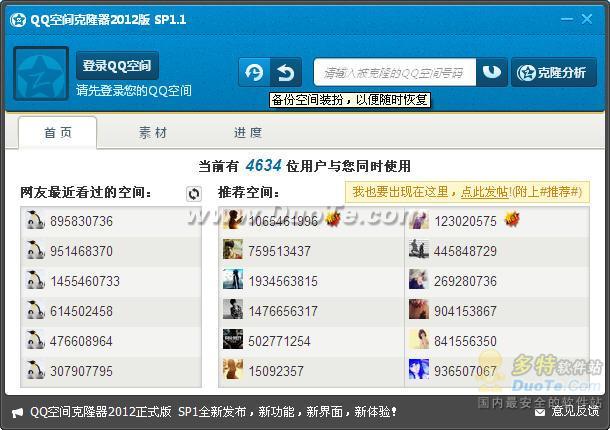Switch to the 进度 tab
Image resolution: width=610 pixels, height=430 pixels.
tap(248, 132)
